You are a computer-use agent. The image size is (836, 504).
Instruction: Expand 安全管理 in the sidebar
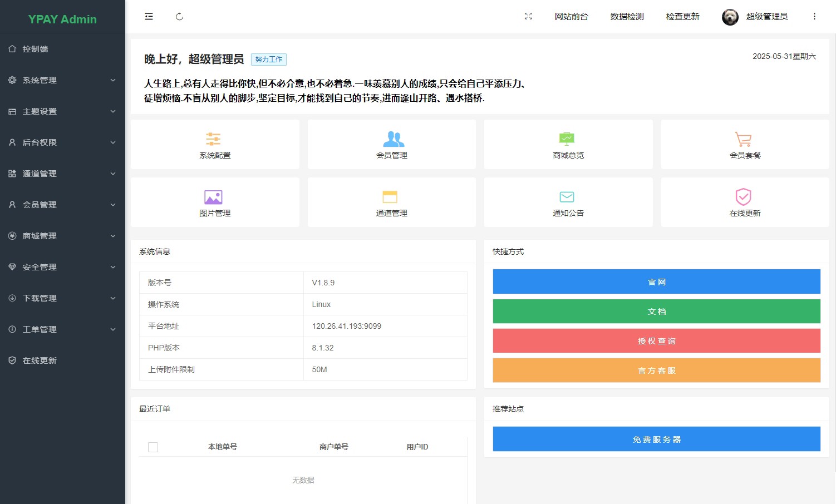[x=62, y=267]
